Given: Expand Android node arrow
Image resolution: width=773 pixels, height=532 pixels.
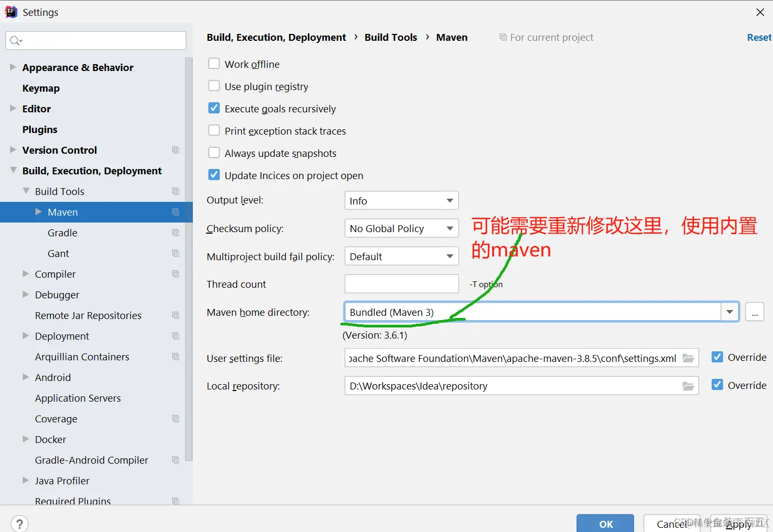Looking at the screenshot, I should tap(26, 377).
